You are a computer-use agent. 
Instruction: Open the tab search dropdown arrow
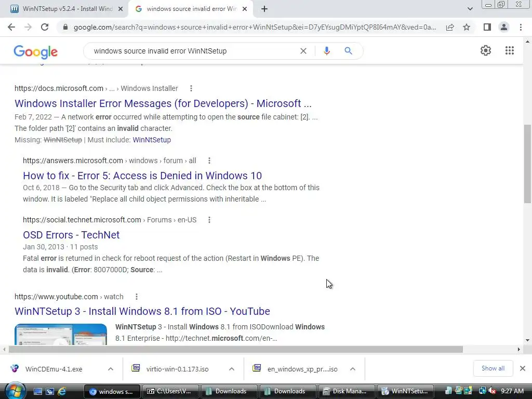pyautogui.click(x=470, y=9)
